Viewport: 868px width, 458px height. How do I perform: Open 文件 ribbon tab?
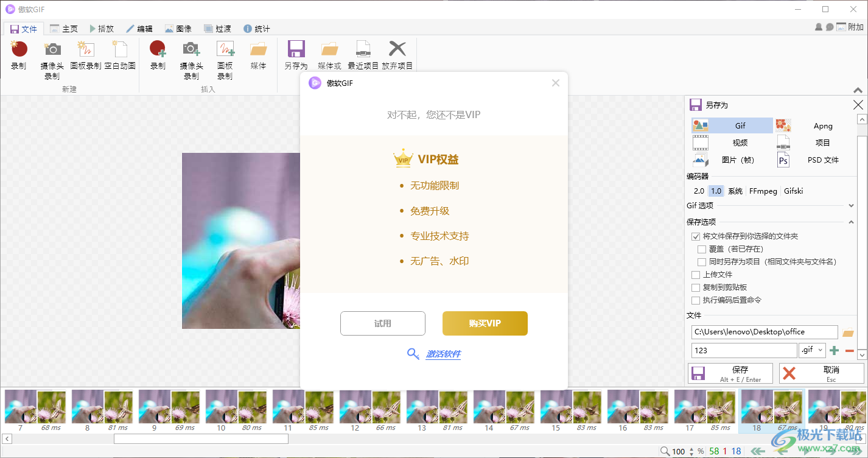(24, 29)
